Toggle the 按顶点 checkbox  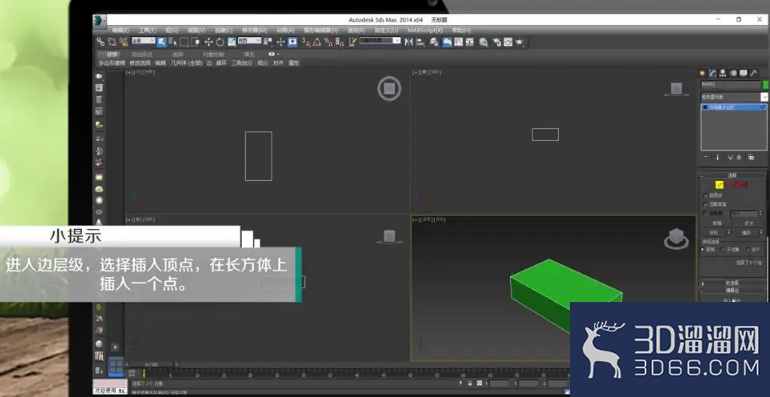click(x=706, y=196)
